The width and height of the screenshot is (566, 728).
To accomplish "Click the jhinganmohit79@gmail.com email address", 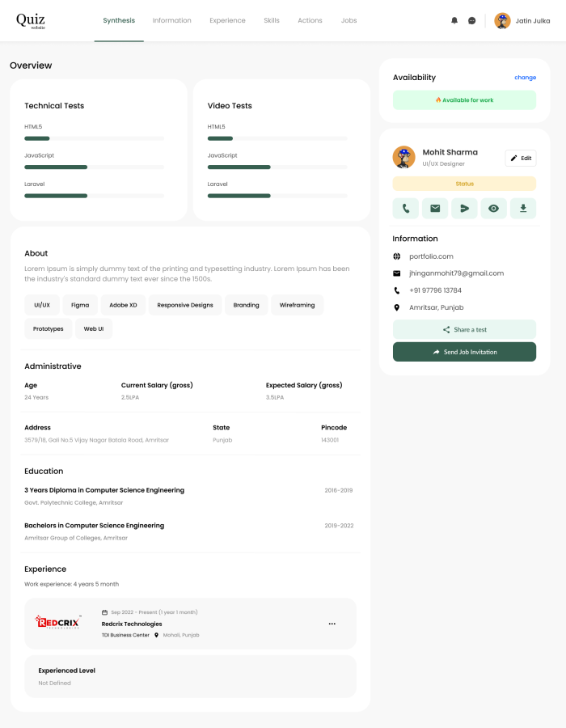I will pos(456,273).
